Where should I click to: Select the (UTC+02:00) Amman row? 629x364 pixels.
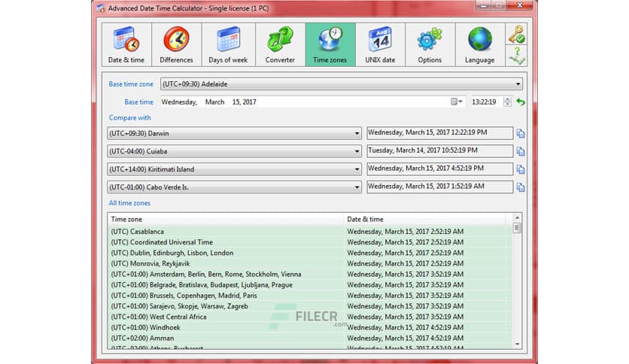pyautogui.click(x=310, y=338)
